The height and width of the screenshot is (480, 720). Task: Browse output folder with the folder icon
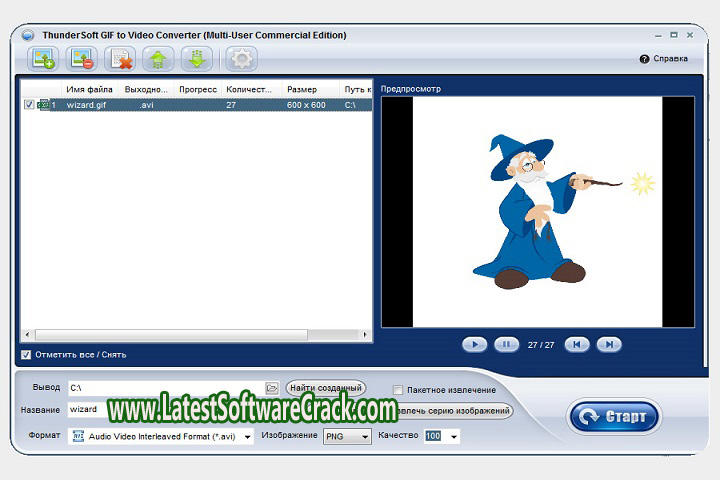click(271, 388)
